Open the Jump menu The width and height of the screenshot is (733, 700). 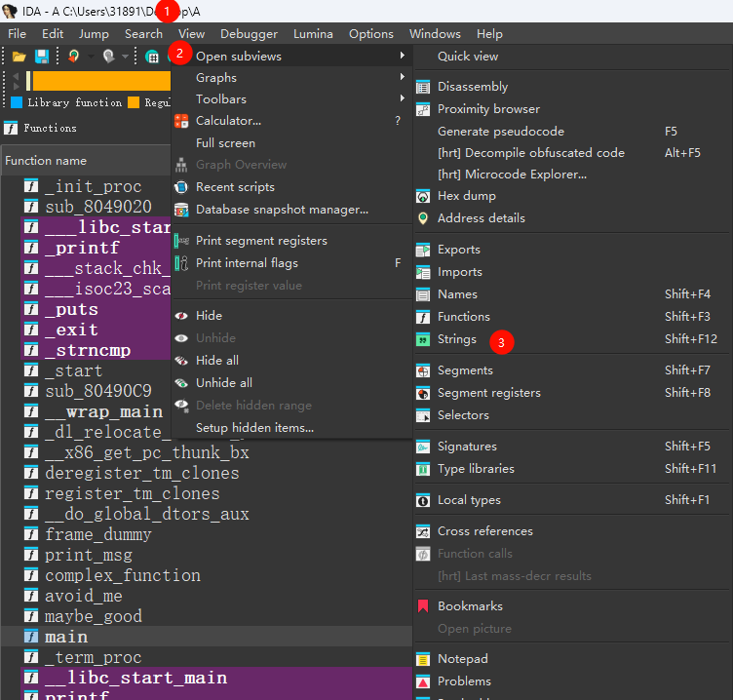pos(94,34)
